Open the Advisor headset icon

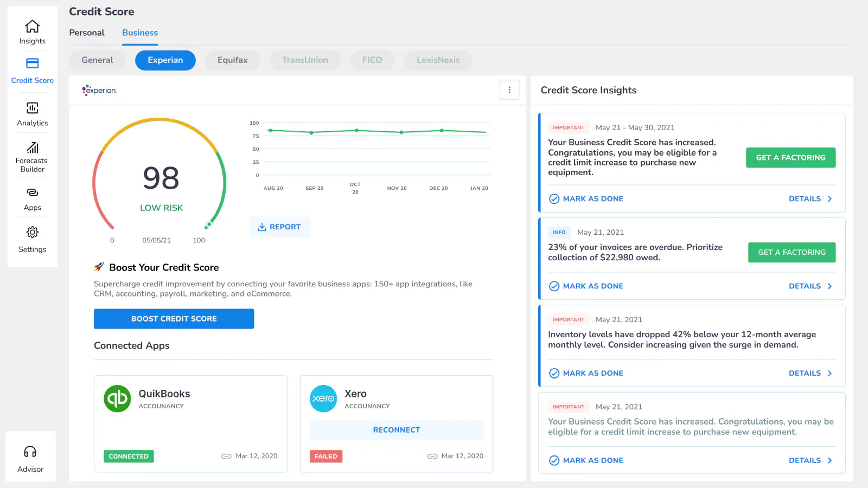click(x=30, y=452)
